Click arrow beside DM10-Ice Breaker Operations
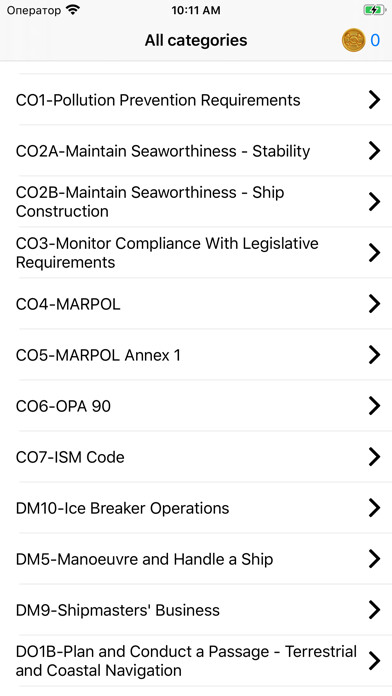 [x=374, y=508]
